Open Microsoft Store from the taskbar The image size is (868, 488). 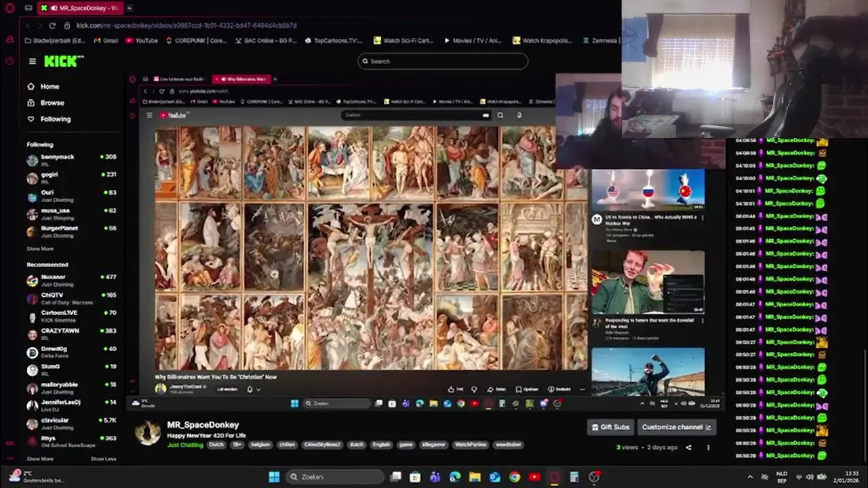point(415,477)
